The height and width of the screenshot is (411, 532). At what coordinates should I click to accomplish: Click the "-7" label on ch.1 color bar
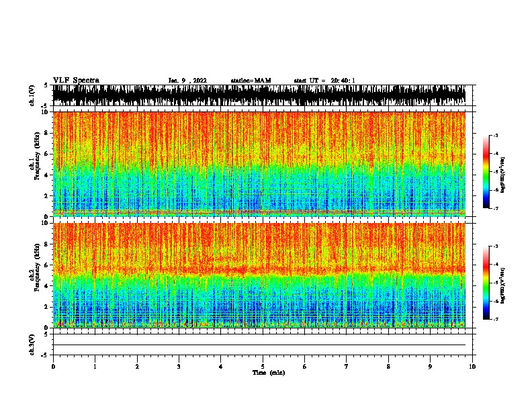[x=496, y=208]
